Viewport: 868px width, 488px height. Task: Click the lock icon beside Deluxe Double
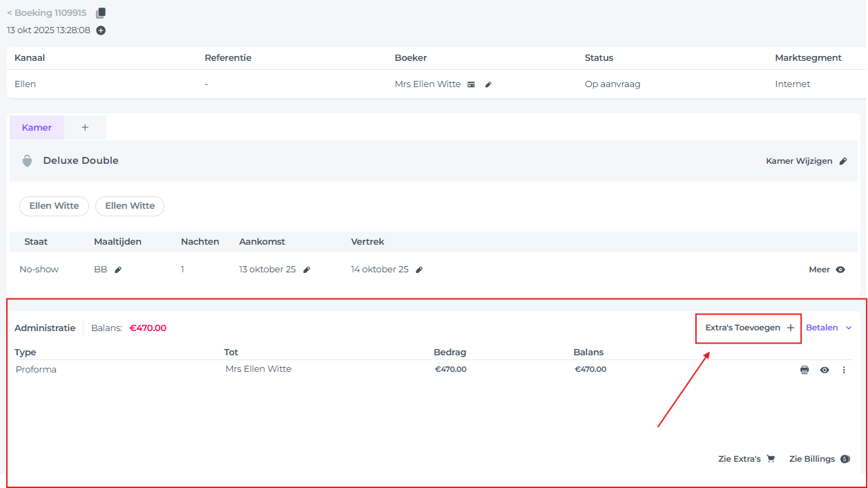point(27,161)
